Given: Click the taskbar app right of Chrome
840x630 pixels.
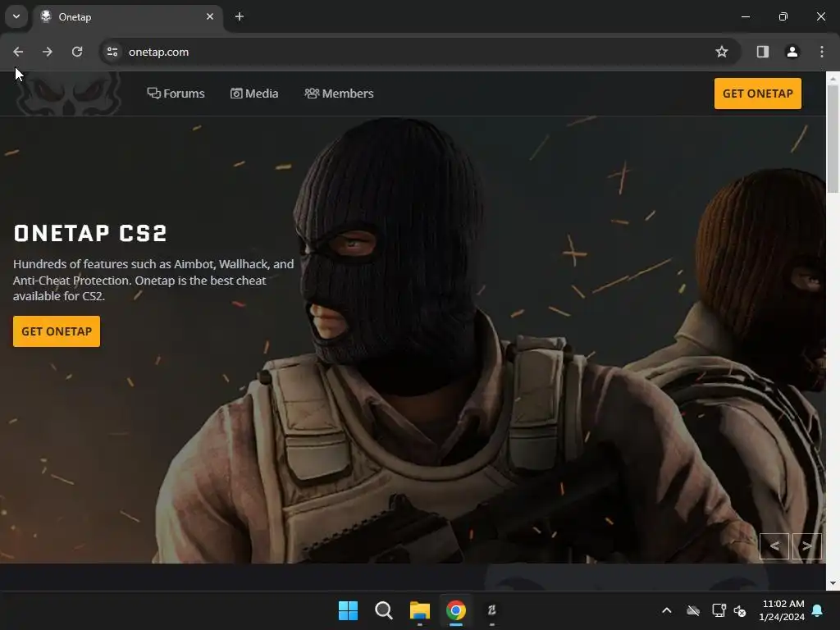Looking at the screenshot, I should [491, 610].
